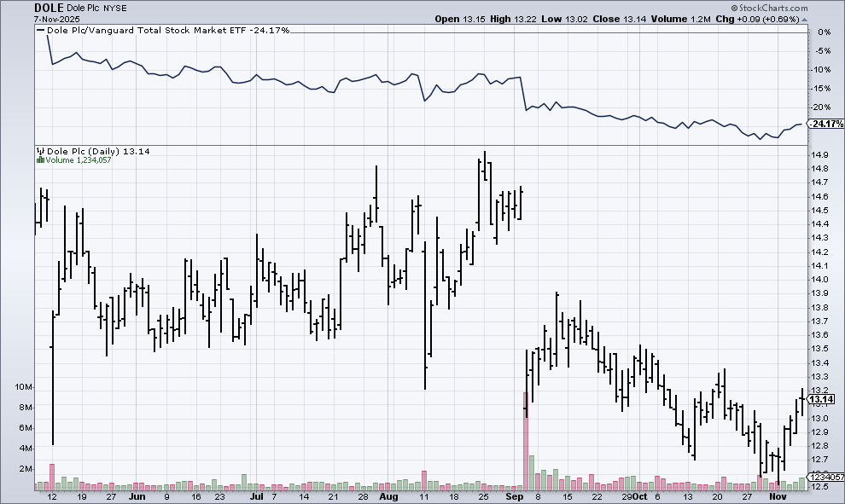845x504 pixels.
Task: Click the 0% label on ratio axis
Action: (824, 32)
